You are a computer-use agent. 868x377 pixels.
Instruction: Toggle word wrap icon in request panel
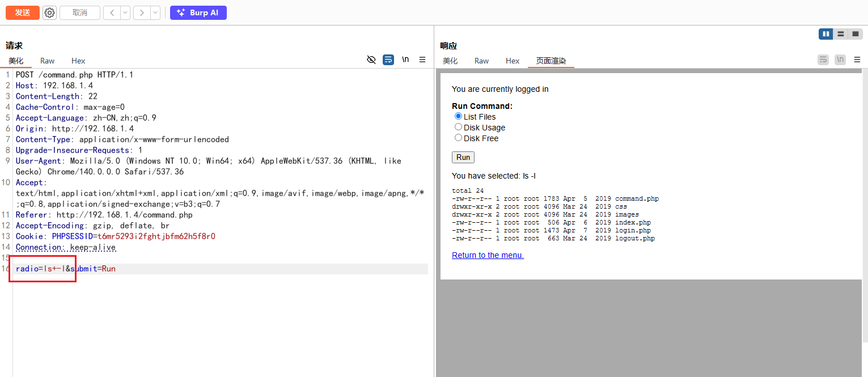(388, 60)
